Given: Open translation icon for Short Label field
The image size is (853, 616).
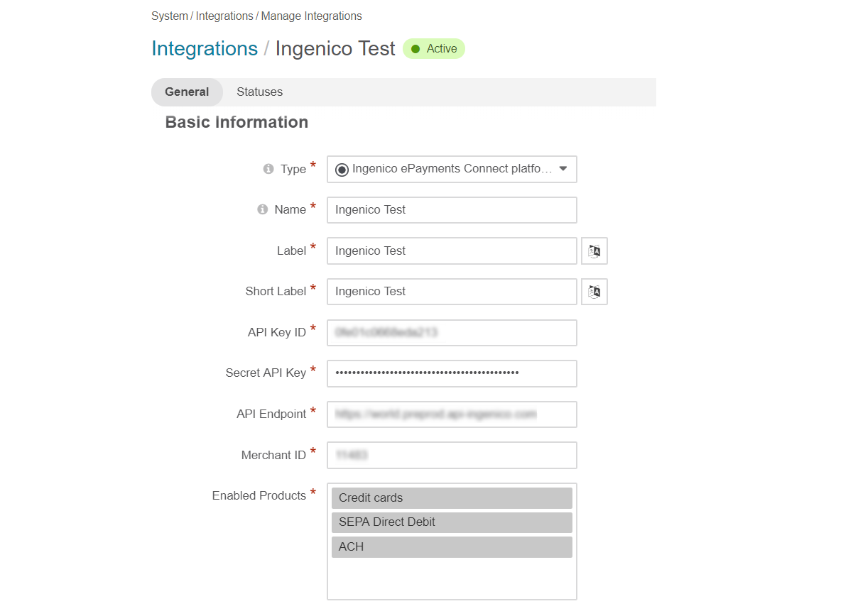Looking at the screenshot, I should click(x=594, y=291).
